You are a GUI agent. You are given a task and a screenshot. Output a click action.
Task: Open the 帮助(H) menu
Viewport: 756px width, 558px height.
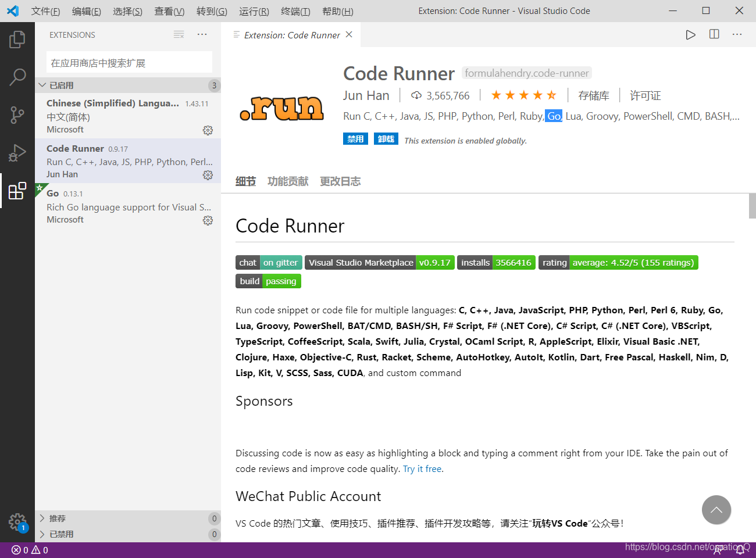click(337, 11)
